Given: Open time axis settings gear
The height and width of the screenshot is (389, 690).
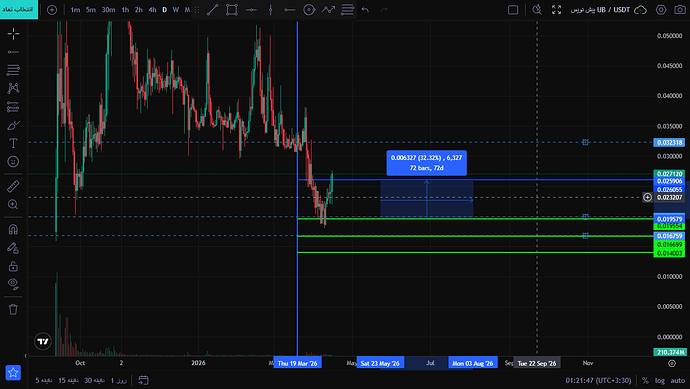Looking at the screenshot, I should [672, 363].
